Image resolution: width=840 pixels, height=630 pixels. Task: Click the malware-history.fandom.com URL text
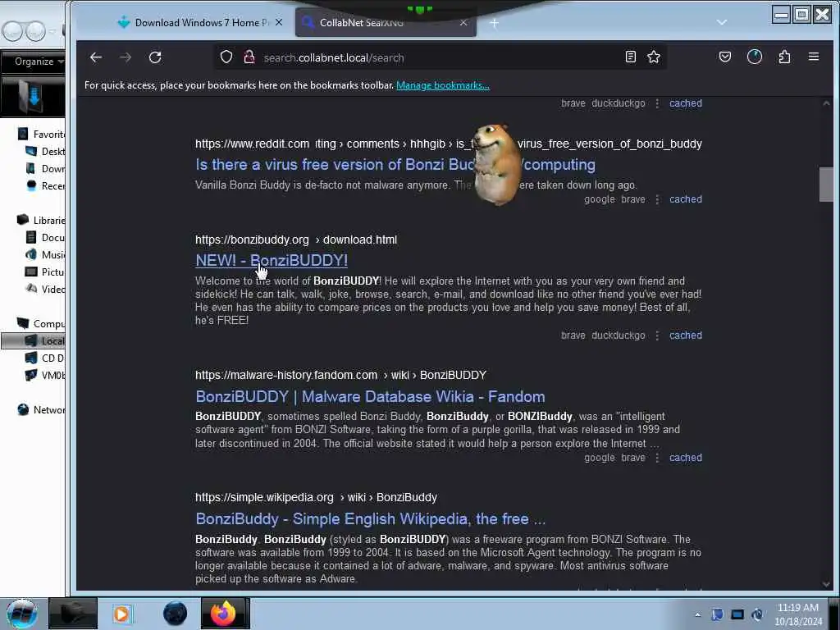point(286,375)
